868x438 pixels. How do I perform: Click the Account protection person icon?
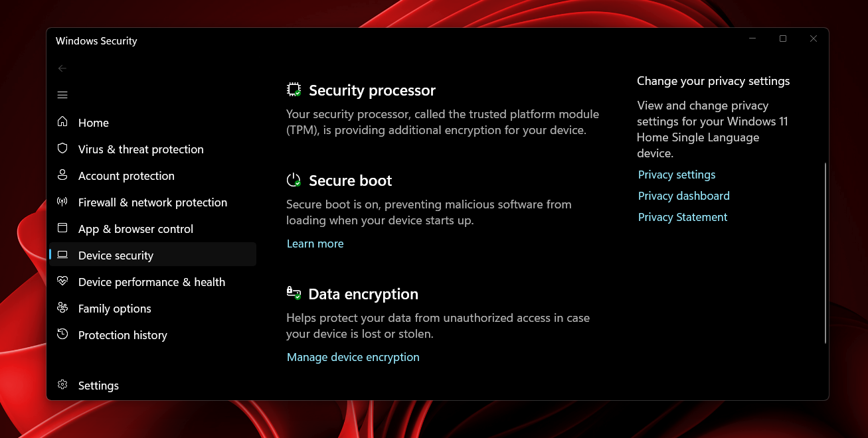click(62, 175)
